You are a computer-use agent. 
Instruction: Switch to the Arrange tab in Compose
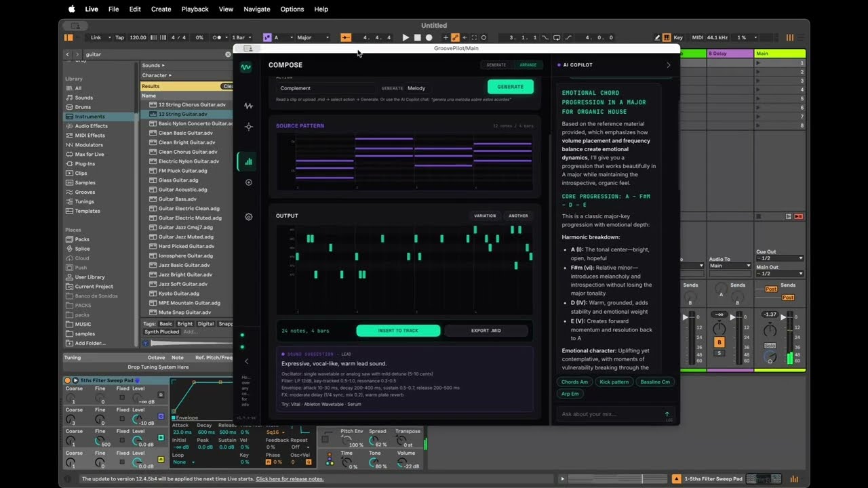click(x=528, y=65)
